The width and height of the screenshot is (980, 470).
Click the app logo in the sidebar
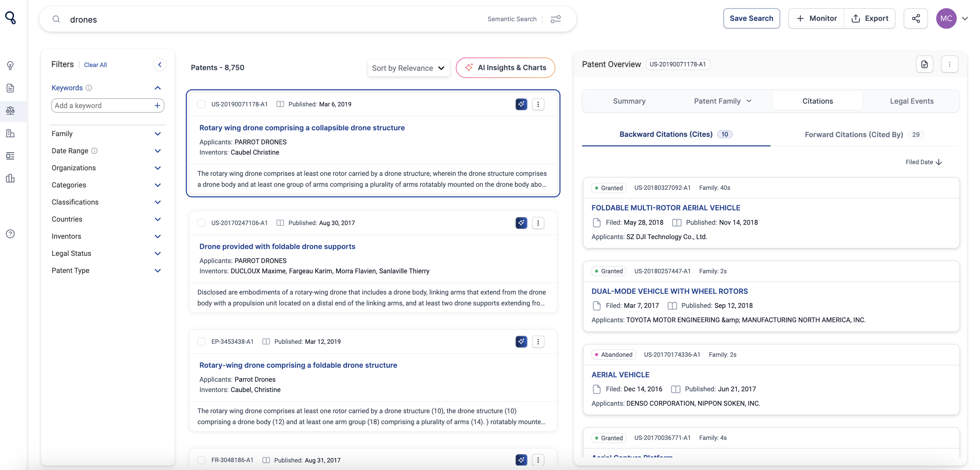[x=10, y=17]
